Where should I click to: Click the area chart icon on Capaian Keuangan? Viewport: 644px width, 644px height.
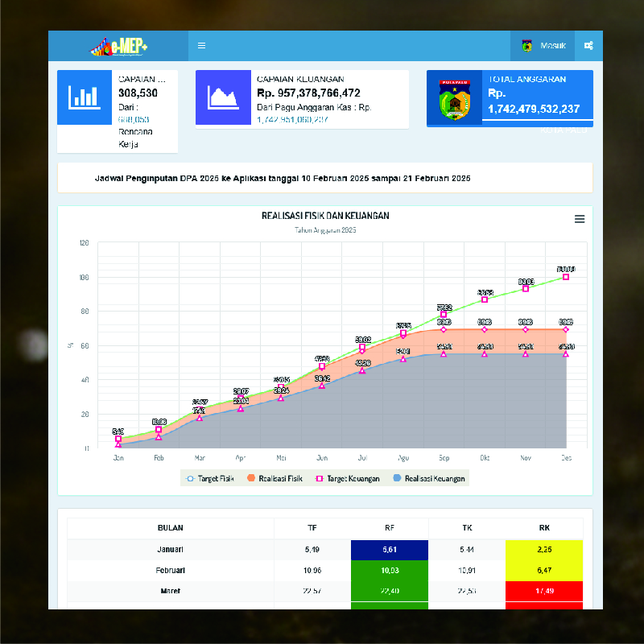tap(223, 97)
